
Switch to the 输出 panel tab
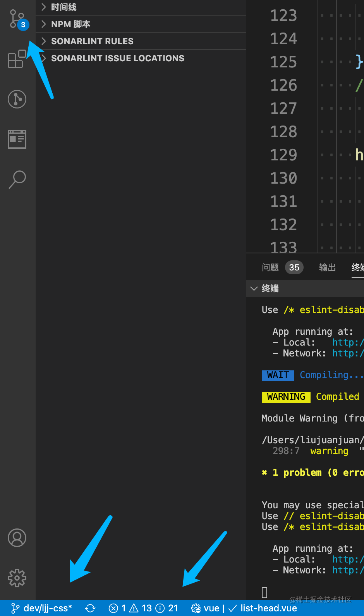pyautogui.click(x=327, y=267)
